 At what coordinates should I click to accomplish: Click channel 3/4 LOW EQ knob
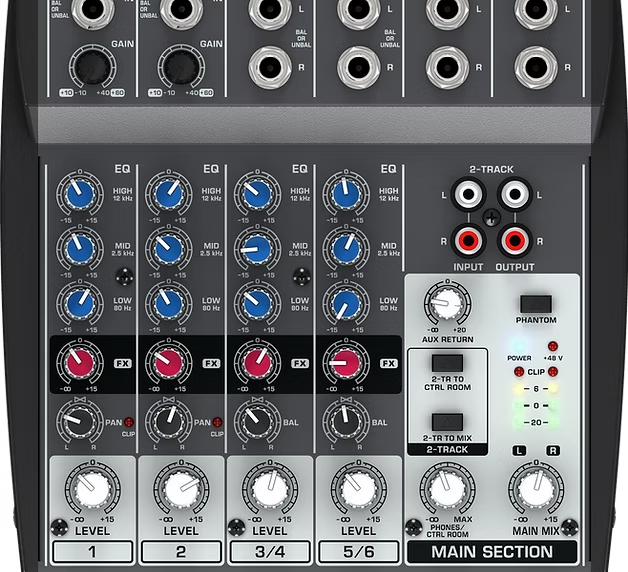(x=258, y=303)
